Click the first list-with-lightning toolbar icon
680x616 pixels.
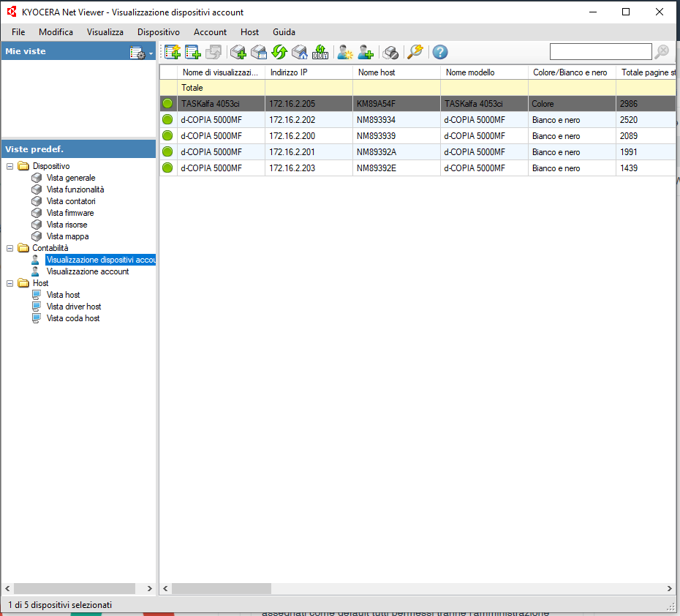coord(172,52)
